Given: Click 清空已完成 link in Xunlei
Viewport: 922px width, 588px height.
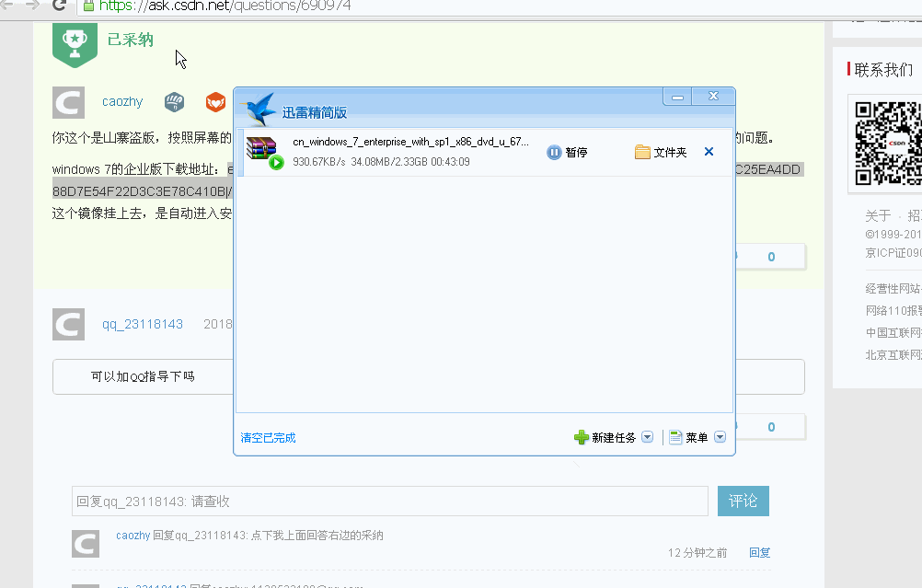Looking at the screenshot, I should coord(268,437).
